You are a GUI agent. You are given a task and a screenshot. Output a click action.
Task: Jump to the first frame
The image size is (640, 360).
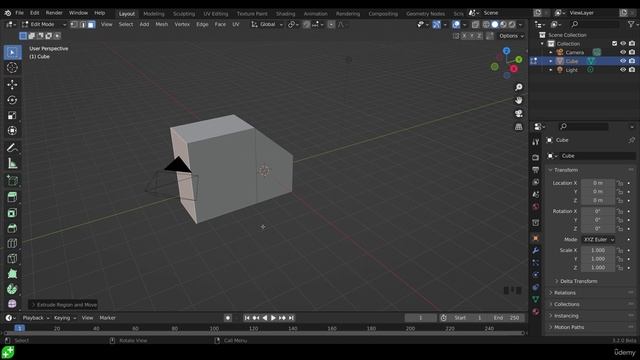pyautogui.click(x=247, y=318)
